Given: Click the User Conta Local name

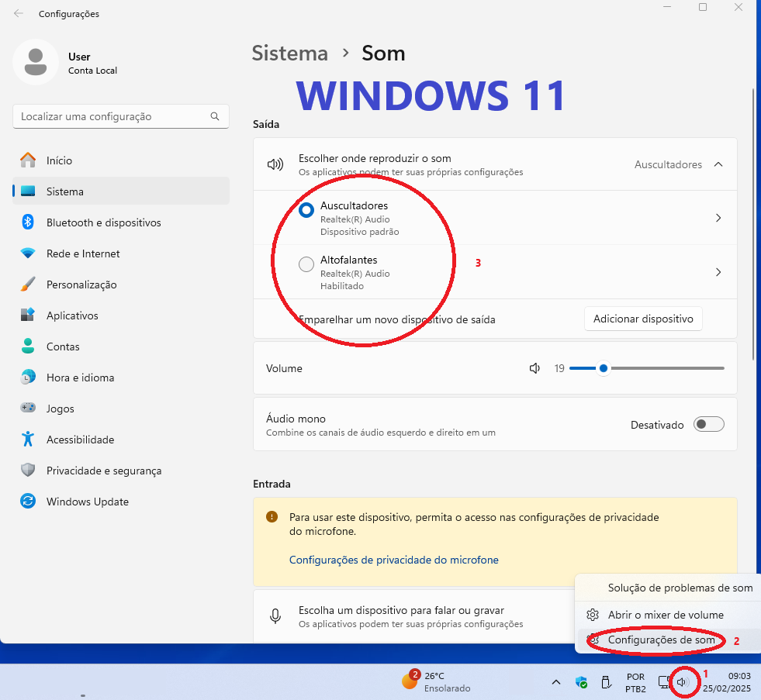Looking at the screenshot, I should coord(92,63).
